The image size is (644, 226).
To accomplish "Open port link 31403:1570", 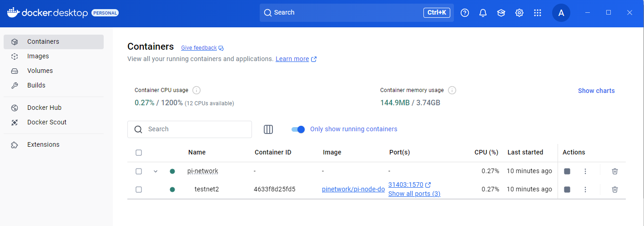I will (406, 185).
